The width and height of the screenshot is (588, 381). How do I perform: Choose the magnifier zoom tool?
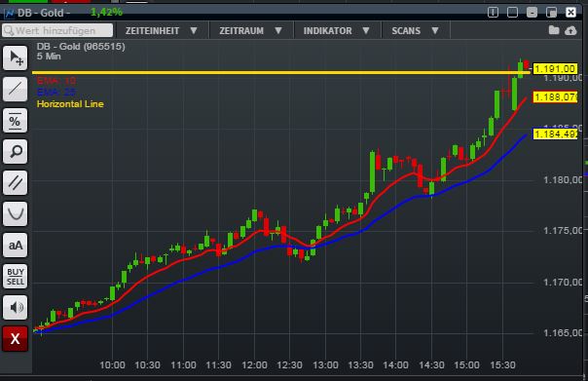(x=15, y=152)
